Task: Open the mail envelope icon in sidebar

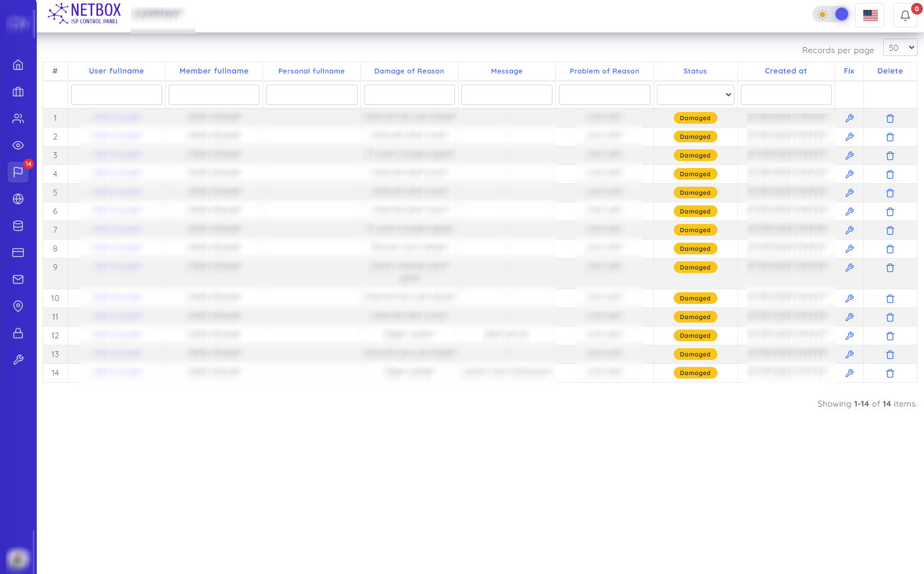Action: 18,279
